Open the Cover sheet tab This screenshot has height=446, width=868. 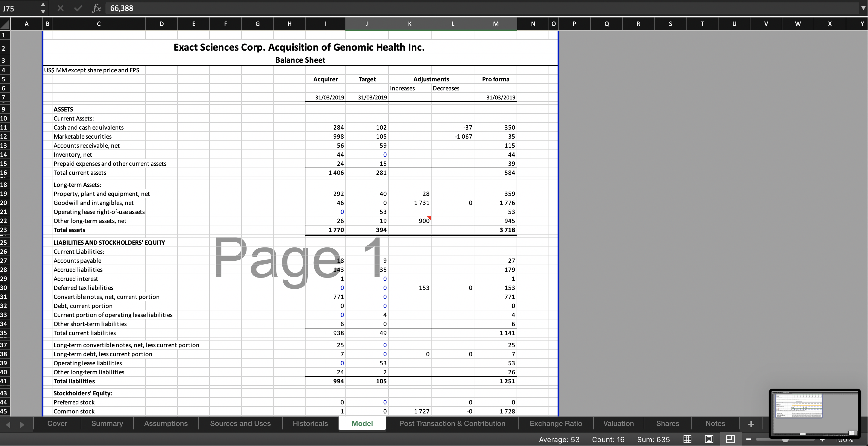[57, 423]
